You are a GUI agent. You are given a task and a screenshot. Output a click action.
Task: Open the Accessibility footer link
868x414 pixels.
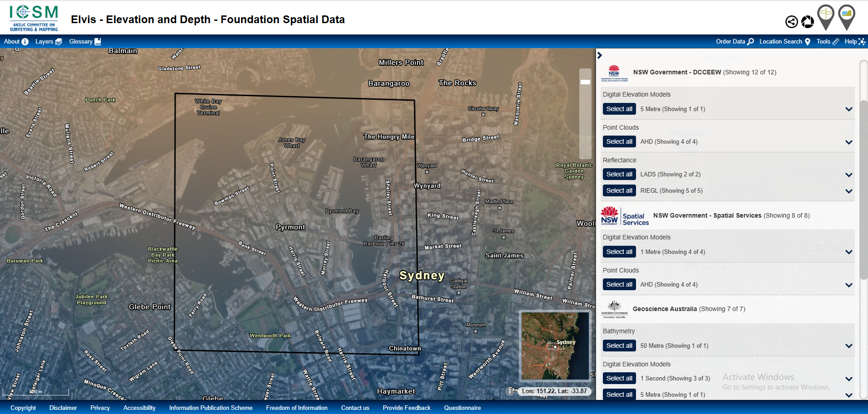(139, 408)
